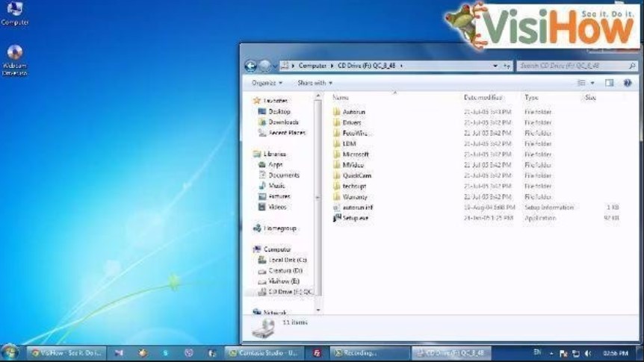Screen dimensions: 644x362
Task: Open the (D:) drive in navigation pane
Action: 280,270
